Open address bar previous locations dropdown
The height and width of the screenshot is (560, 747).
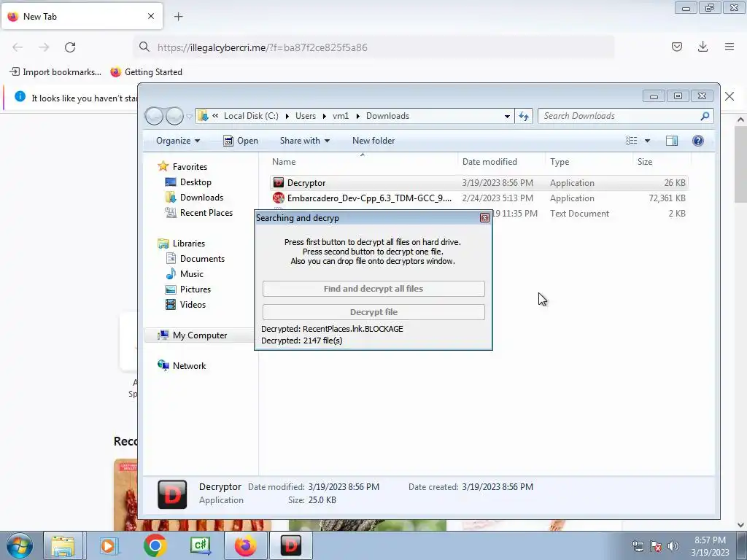click(x=507, y=116)
